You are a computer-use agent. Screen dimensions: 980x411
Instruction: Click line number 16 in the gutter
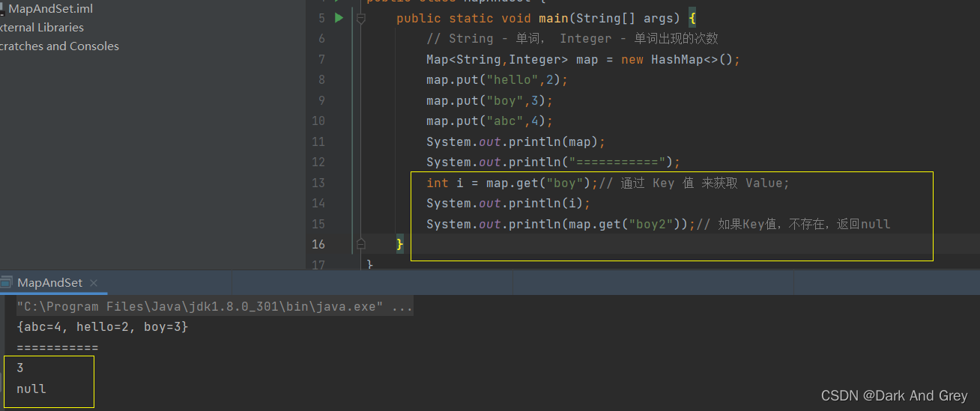pos(318,244)
